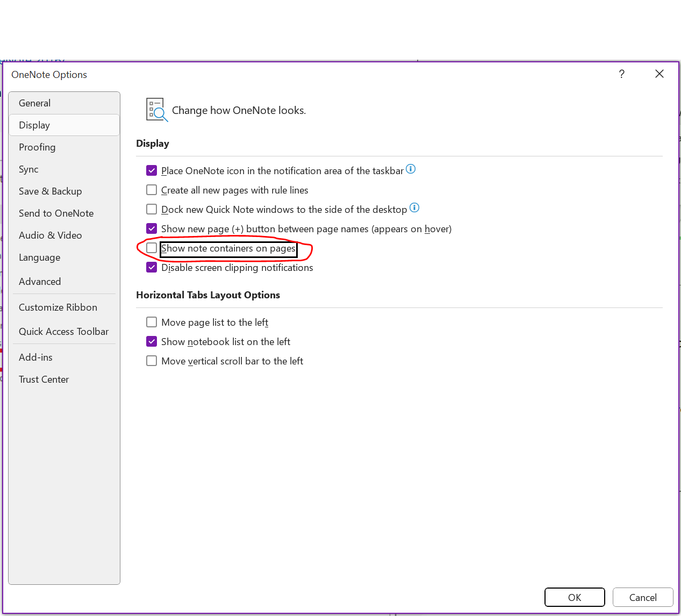Go to Trust Center settings
Viewport: 681px width, 616px height.
(64, 379)
